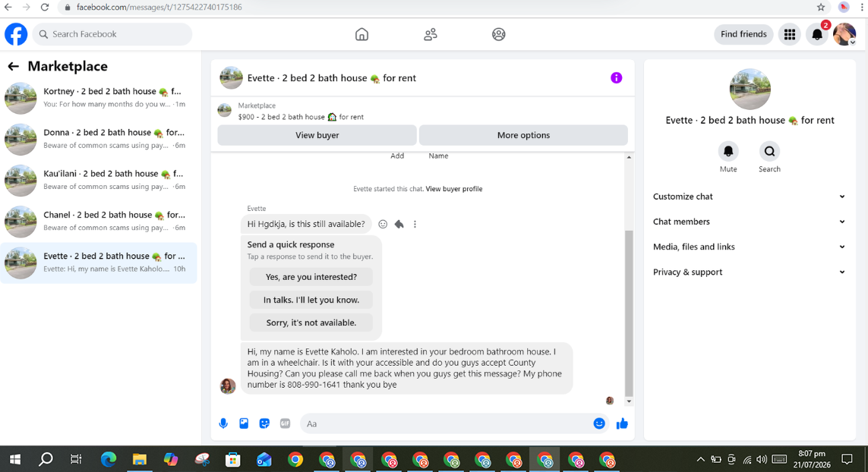Send quick reply 'Yes, are you interested?'
This screenshot has width=868, height=472.
coord(311,277)
